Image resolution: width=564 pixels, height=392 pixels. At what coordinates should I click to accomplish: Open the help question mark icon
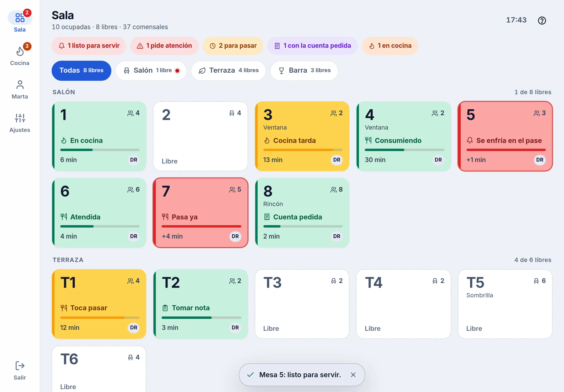(x=542, y=20)
